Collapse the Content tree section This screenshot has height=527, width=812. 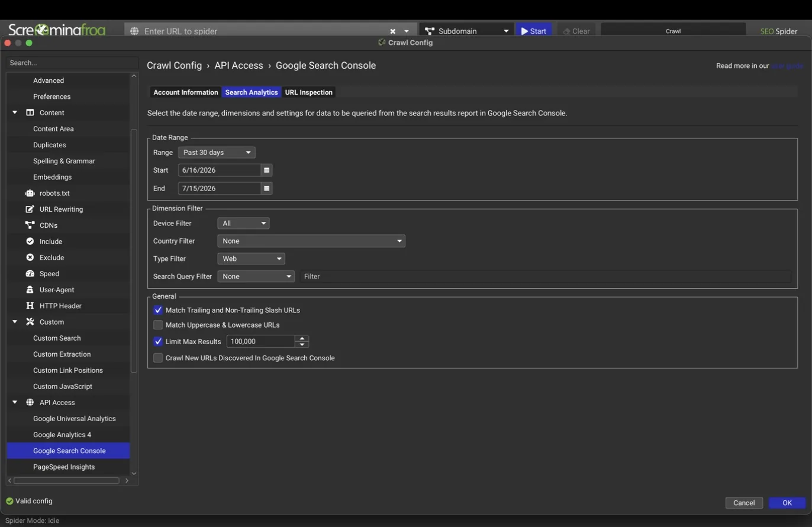15,112
